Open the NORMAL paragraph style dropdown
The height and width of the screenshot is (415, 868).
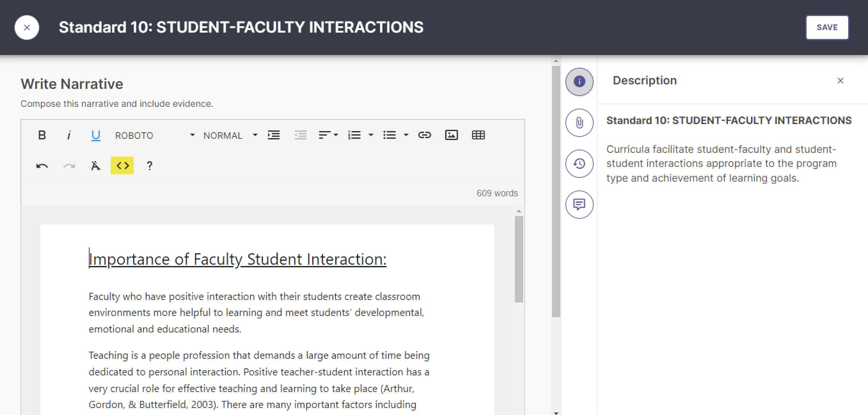[231, 135]
